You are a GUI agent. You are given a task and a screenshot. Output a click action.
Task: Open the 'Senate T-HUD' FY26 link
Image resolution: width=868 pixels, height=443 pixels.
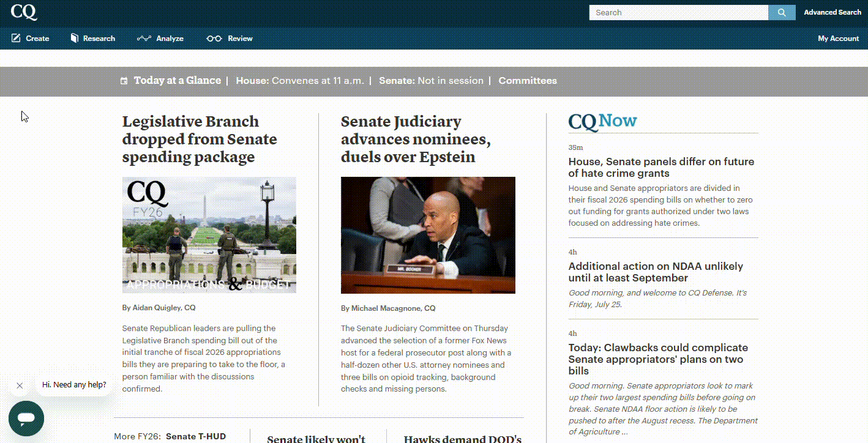196,436
